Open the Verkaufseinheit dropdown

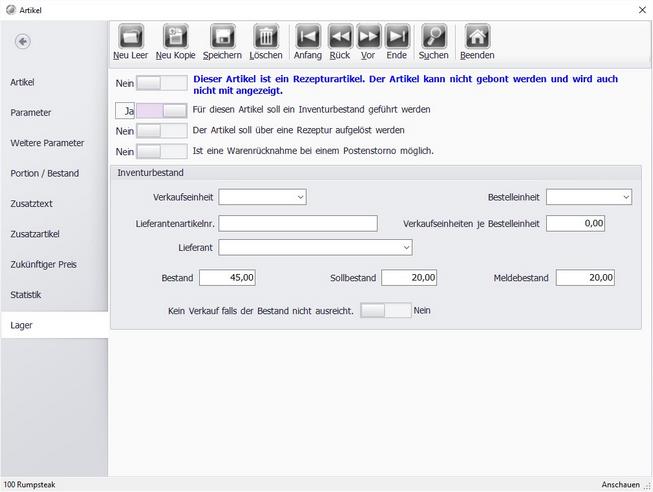[262, 197]
